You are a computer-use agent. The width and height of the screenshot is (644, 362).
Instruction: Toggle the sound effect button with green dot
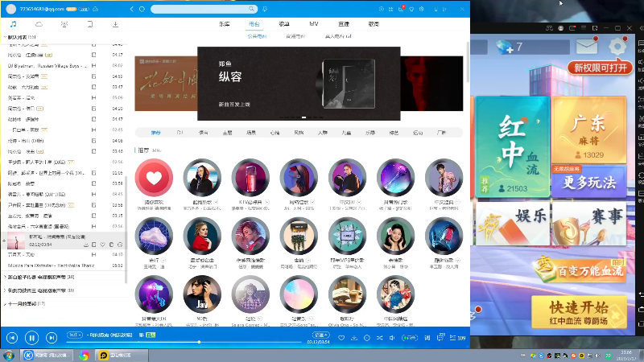point(410,338)
